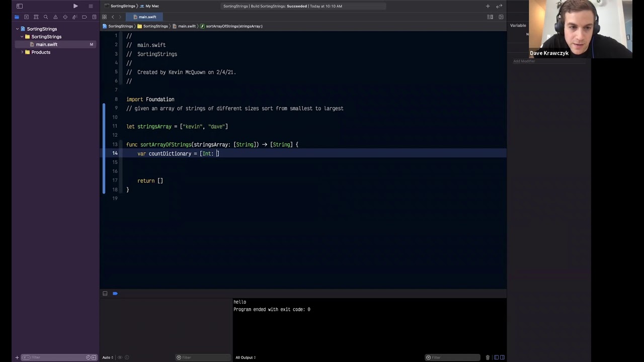Click 'Program ended with exit code: 0'

tap(272, 310)
